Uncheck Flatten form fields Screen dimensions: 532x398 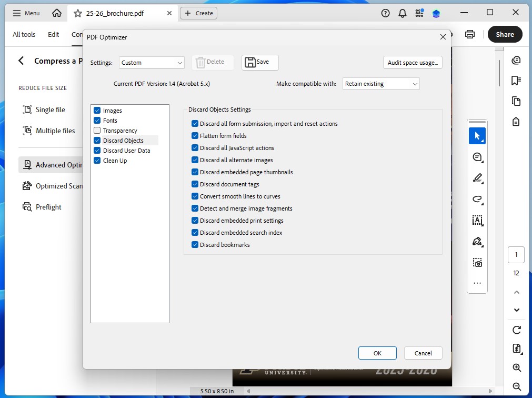point(195,135)
